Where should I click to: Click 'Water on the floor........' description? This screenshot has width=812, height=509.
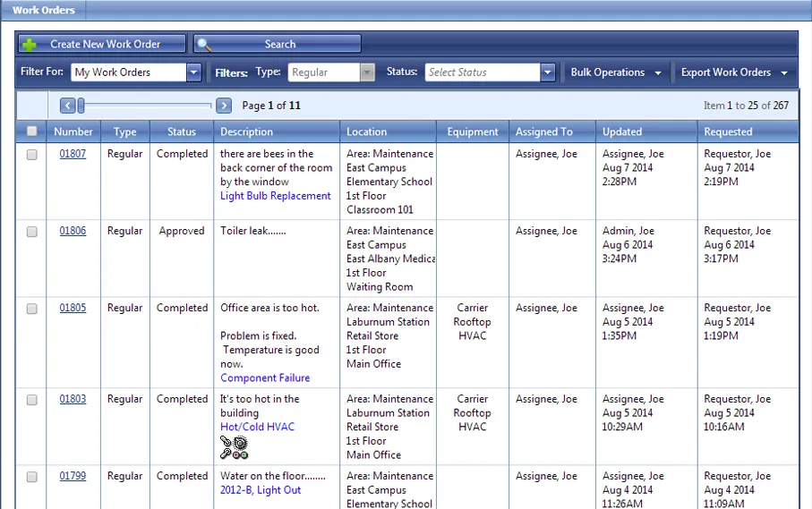273,476
